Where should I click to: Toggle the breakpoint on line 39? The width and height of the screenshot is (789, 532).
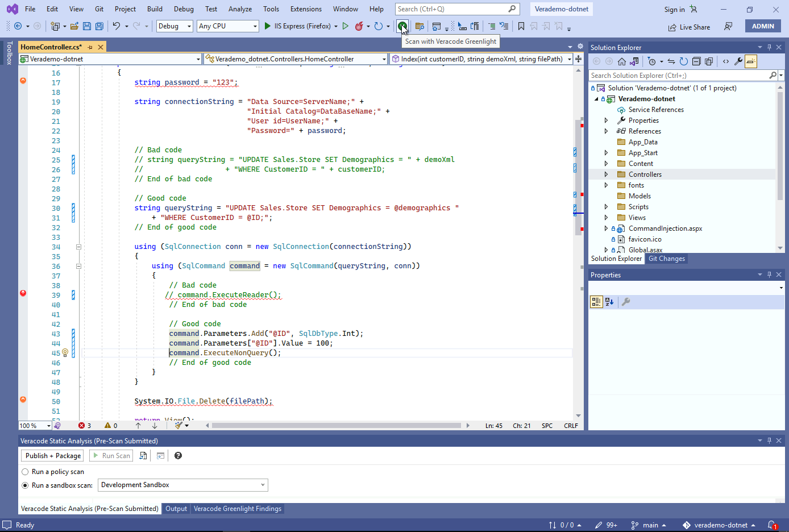point(23,293)
